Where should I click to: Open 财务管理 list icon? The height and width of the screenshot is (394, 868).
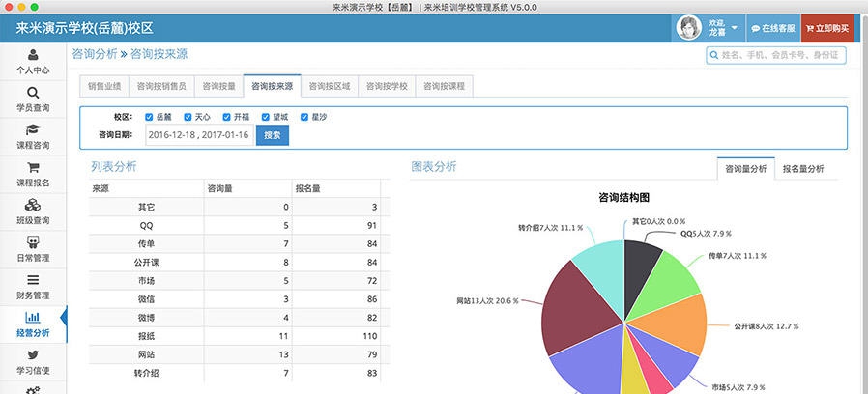coord(33,280)
